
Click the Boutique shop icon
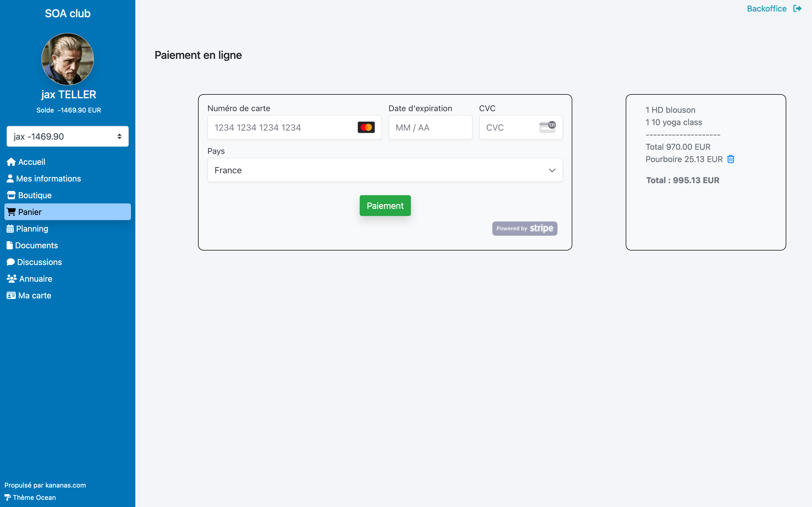click(12, 195)
